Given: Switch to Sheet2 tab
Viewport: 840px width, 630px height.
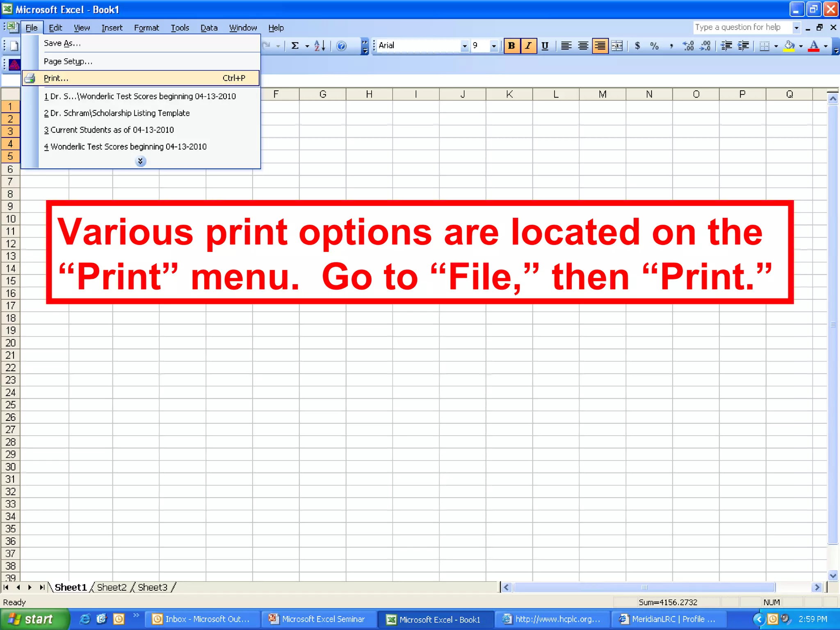Looking at the screenshot, I should point(112,587).
